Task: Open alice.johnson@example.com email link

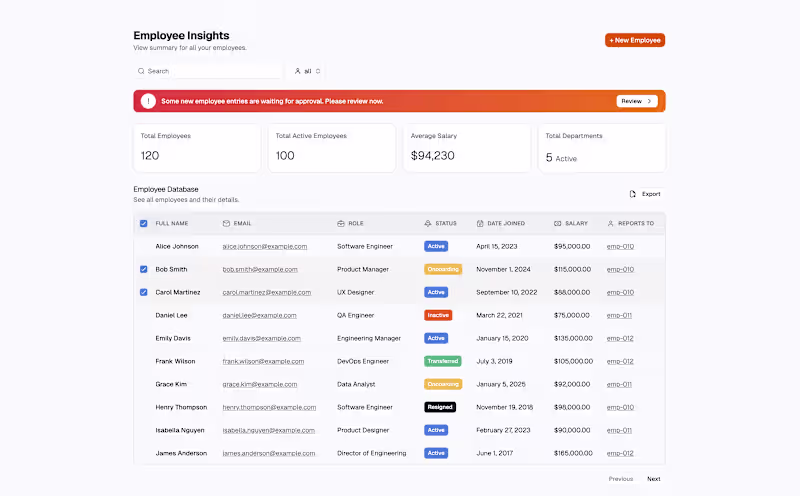Action: tap(265, 246)
